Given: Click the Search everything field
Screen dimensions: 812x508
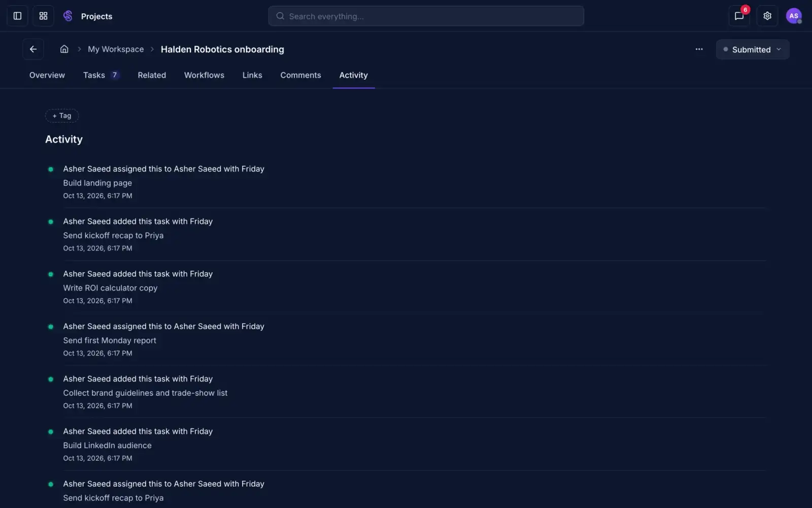Looking at the screenshot, I should 426,16.
